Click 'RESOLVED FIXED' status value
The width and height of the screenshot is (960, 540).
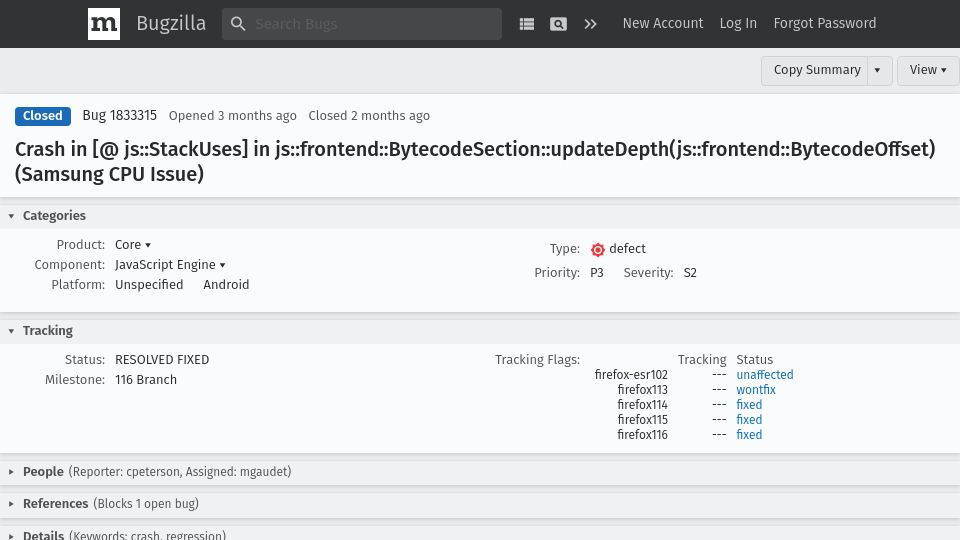click(162, 359)
